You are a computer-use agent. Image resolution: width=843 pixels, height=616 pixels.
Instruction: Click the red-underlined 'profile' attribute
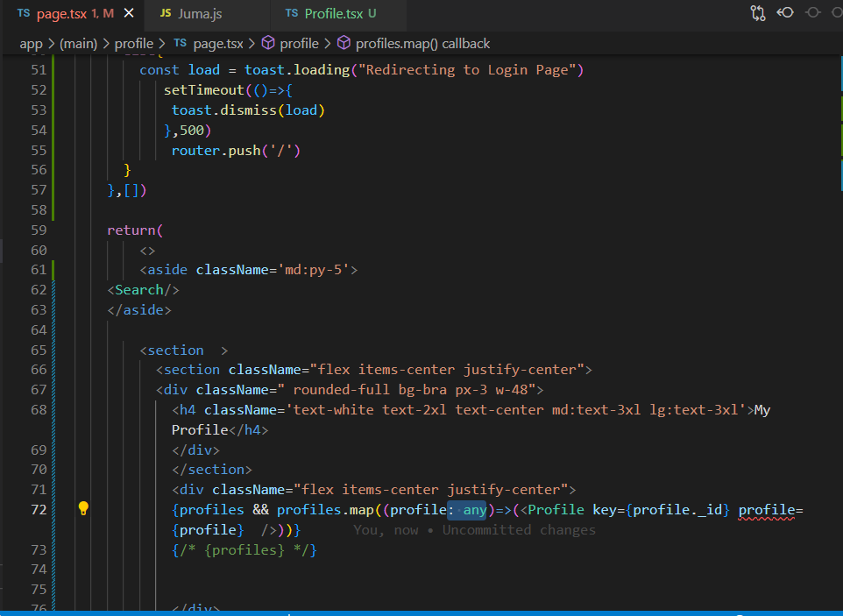767,510
